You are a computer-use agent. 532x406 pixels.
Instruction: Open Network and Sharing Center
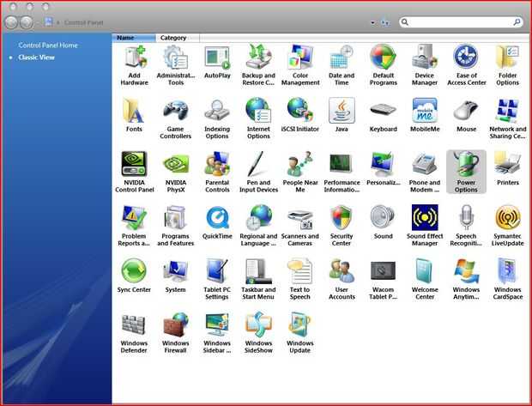508,119
